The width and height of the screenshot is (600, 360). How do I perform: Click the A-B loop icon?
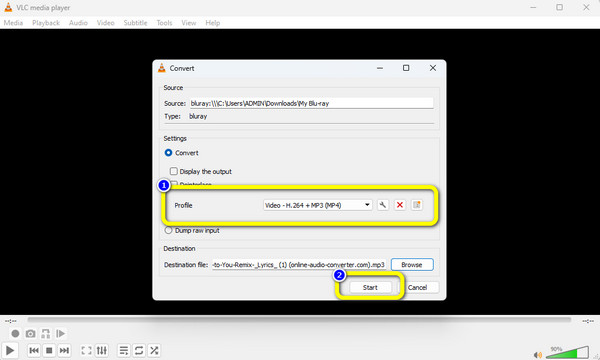tap(46, 334)
